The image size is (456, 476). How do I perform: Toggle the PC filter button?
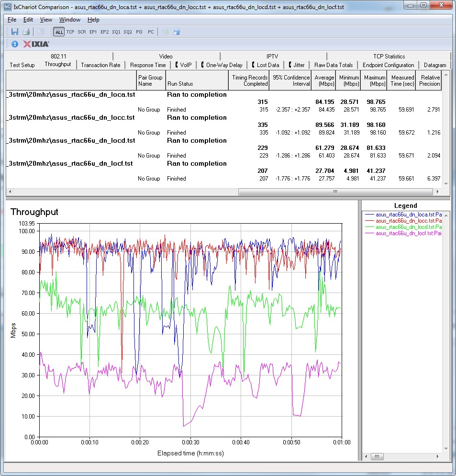coord(151,32)
